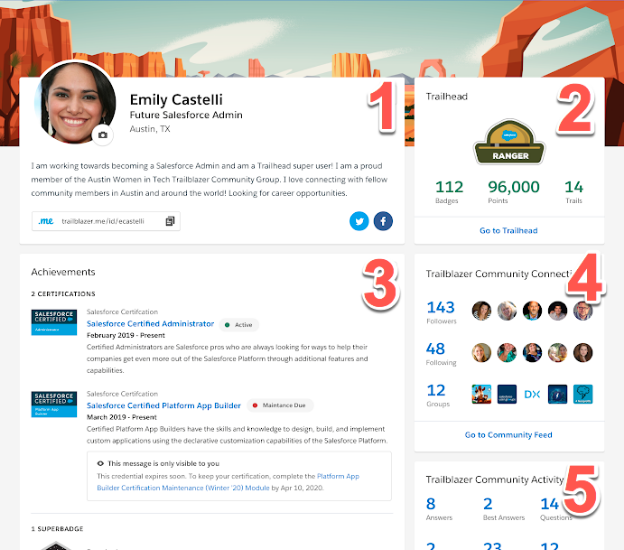Open the fourth group icon in Groups row
The height and width of the screenshot is (550, 624).
[558, 394]
